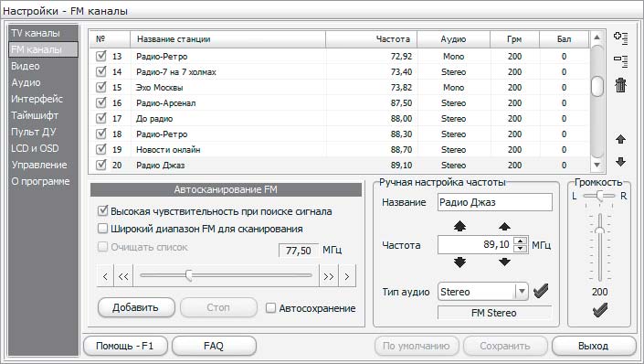Viewport: 644px width, 364px height.
Task: Click the 77,50 scan frequency value
Action: (299, 250)
